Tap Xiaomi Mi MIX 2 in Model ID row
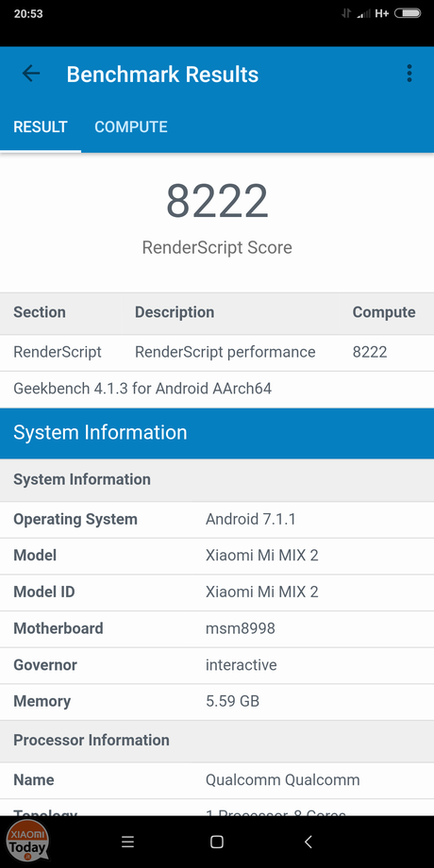 click(x=262, y=592)
